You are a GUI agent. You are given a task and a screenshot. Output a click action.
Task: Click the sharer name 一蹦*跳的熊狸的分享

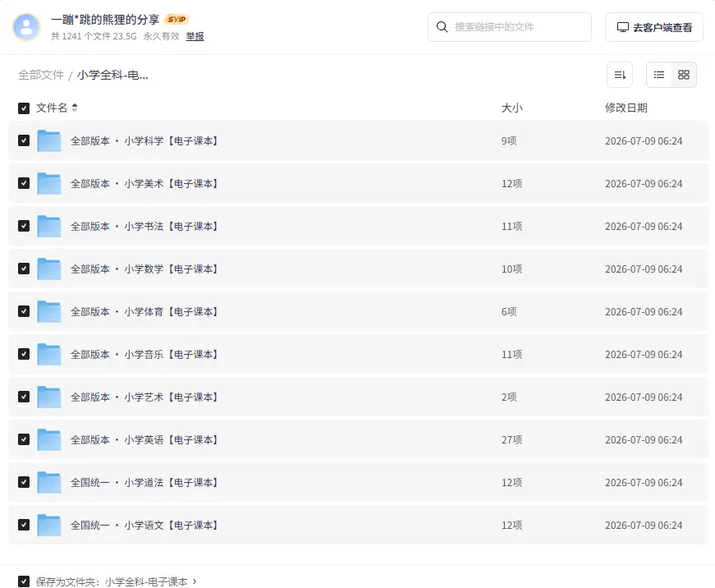(105, 19)
